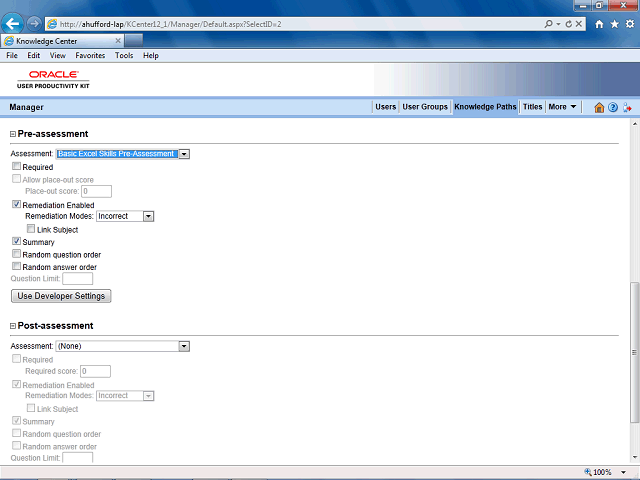Click the browser address bar URL
Viewport: 640px width, 480px height.
[x=171, y=24]
